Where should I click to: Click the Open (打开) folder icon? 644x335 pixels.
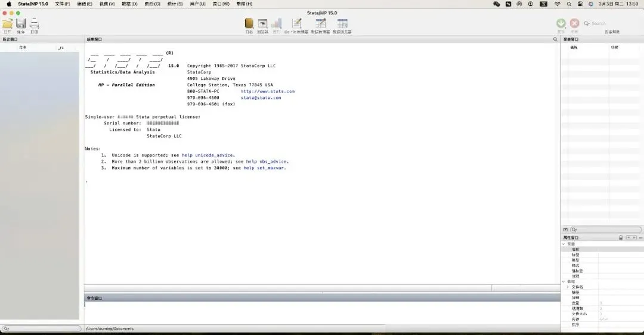[x=7, y=23]
